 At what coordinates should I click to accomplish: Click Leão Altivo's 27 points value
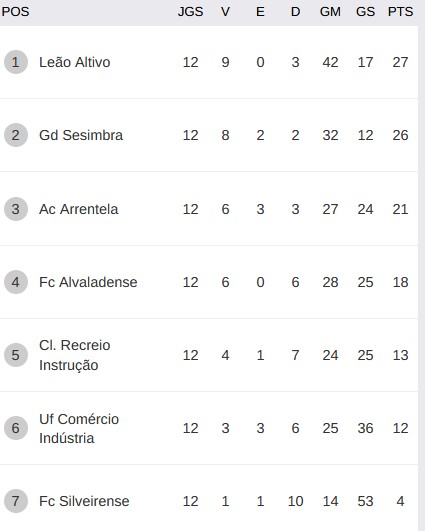pos(400,62)
